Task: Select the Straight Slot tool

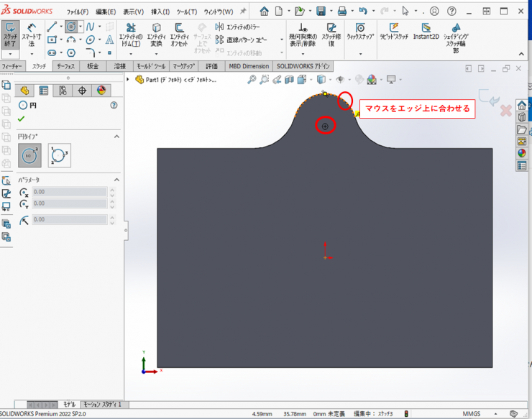Action: [52, 52]
